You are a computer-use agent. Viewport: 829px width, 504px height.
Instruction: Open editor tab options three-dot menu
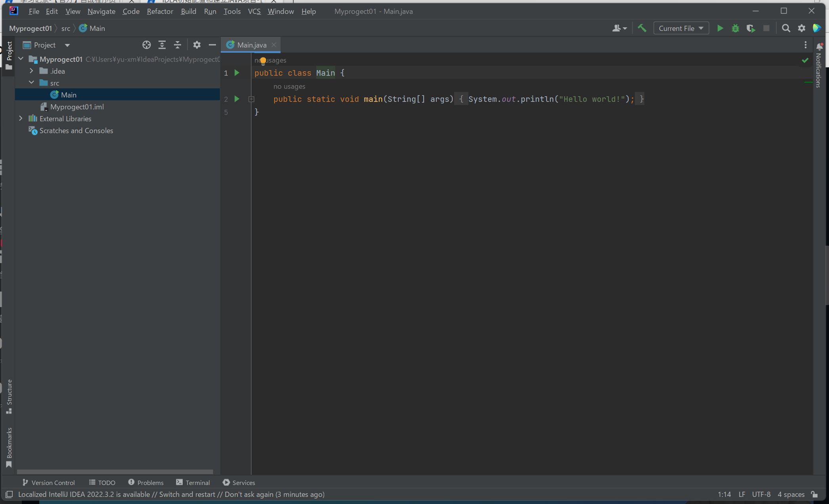point(806,45)
